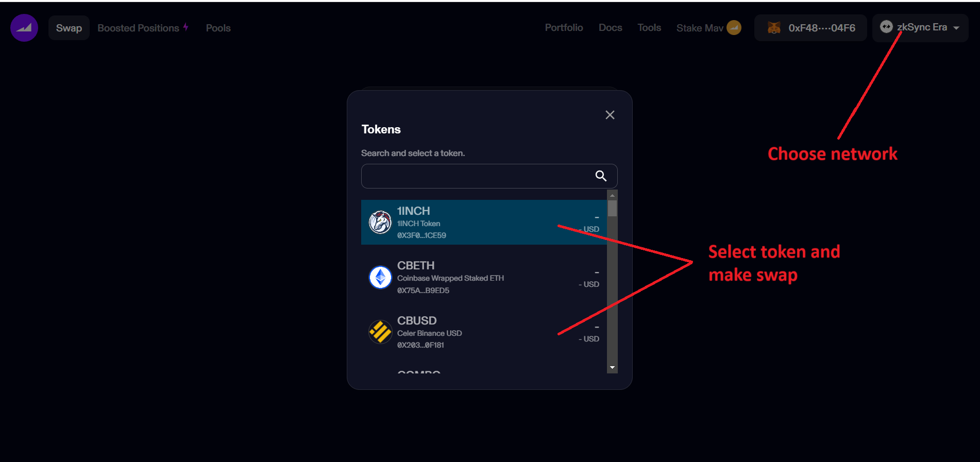The image size is (980, 462).
Task: Click the Stake Mav gold coin icon
Action: [x=734, y=27]
